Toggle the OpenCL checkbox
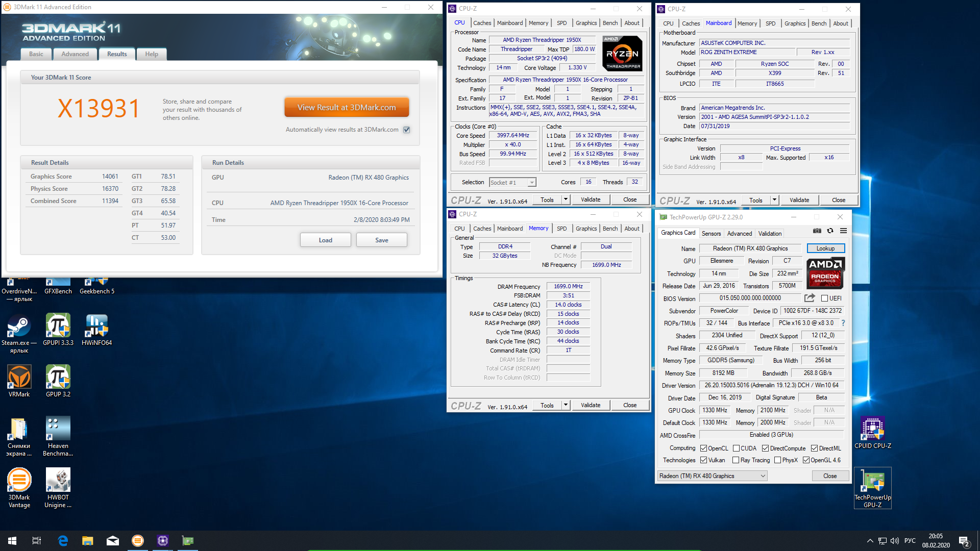The image size is (980, 551). 704,448
